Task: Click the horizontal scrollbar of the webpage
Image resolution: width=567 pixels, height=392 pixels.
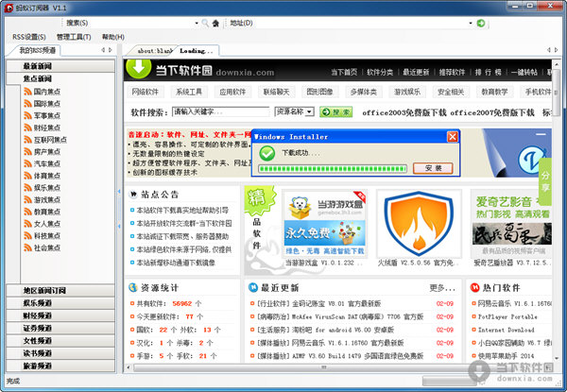Action: click(324, 367)
